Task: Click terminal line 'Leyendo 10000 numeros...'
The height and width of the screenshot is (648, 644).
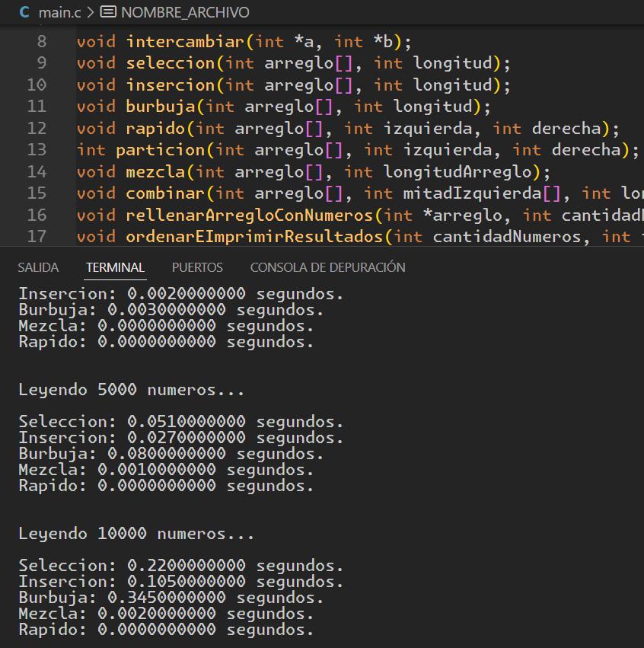Action: click(x=136, y=534)
